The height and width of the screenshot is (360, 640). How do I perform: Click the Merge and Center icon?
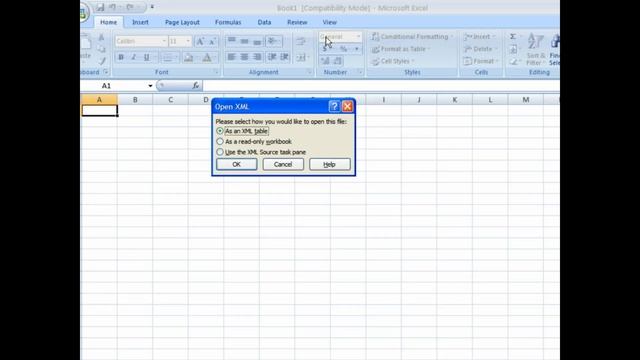[301, 57]
